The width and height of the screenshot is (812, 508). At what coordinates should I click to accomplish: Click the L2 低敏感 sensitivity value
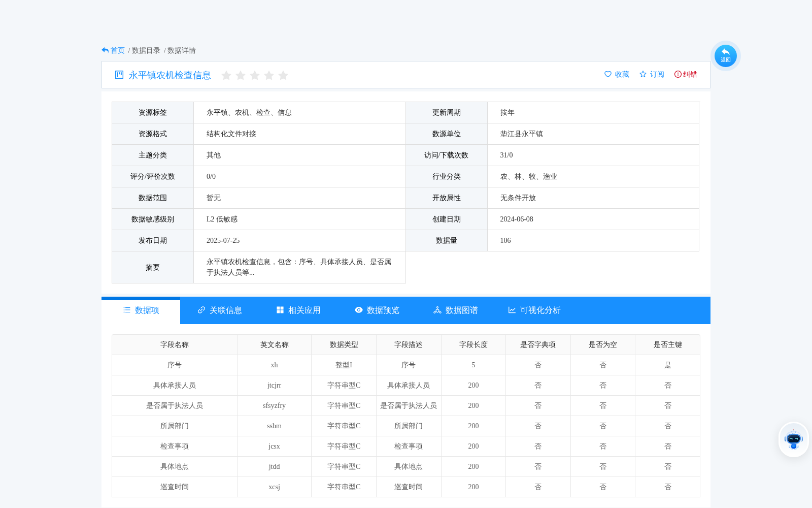(x=222, y=219)
